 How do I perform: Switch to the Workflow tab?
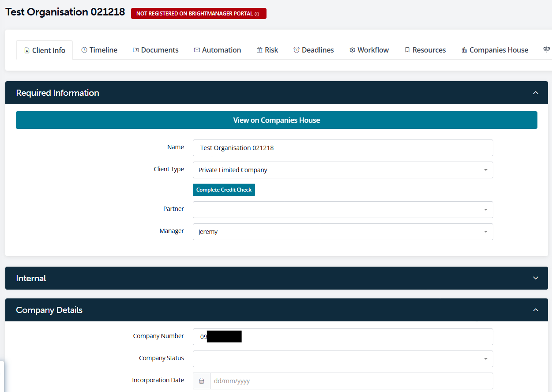[369, 50]
